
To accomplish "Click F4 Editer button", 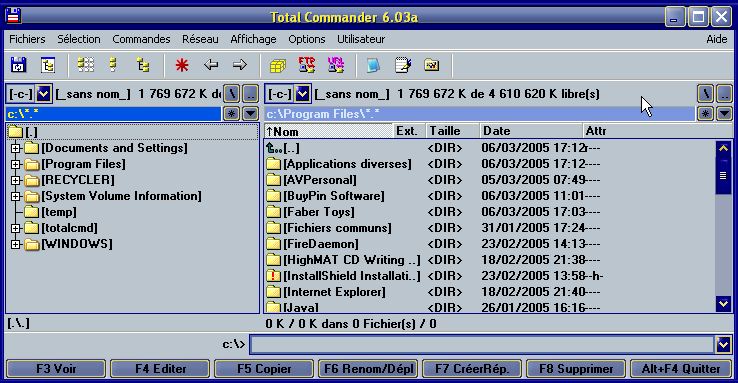I will tap(160, 368).
